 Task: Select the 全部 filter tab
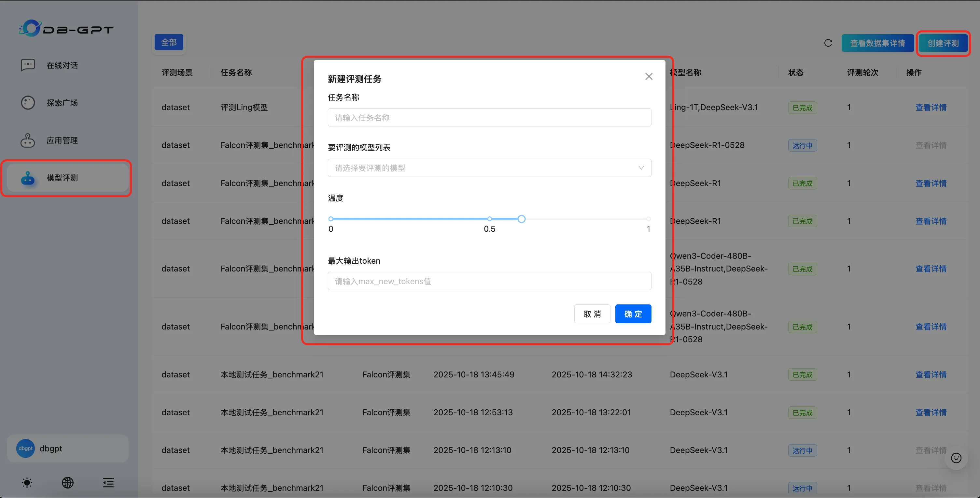[169, 42]
